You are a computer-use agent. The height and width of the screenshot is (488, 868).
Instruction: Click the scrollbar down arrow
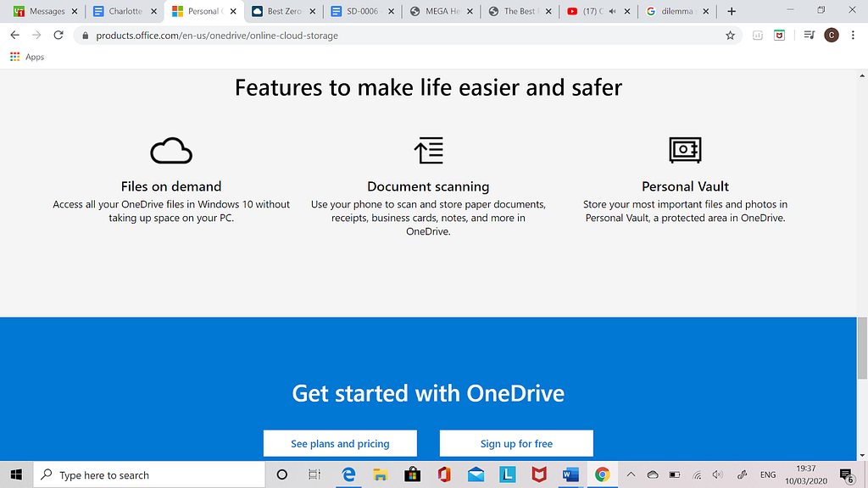(862, 455)
